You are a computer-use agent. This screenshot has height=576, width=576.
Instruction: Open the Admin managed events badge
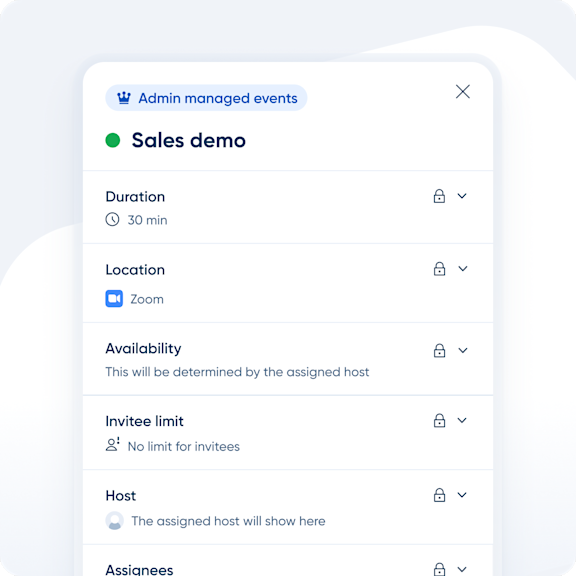[206, 98]
